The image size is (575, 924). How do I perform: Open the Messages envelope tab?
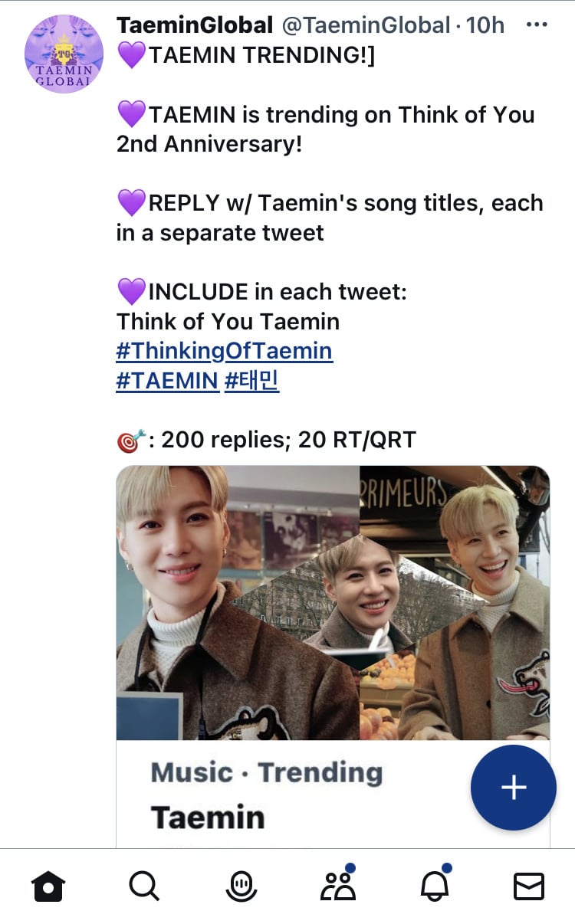(528, 886)
